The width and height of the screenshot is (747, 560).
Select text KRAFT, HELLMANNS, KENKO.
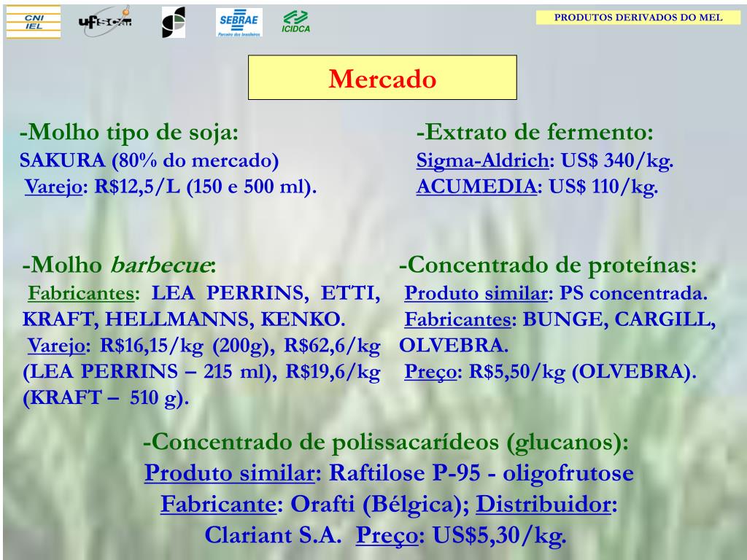184,319
